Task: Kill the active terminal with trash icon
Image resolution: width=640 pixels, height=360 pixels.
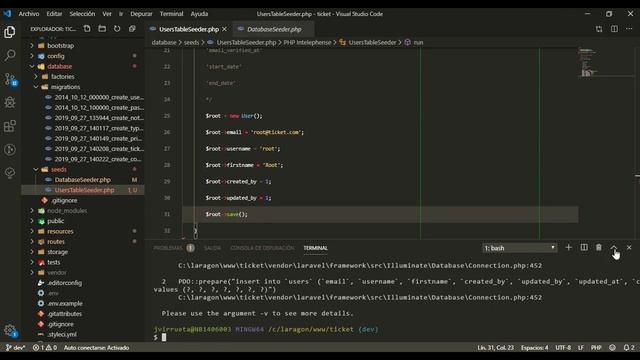Action: [x=599, y=247]
